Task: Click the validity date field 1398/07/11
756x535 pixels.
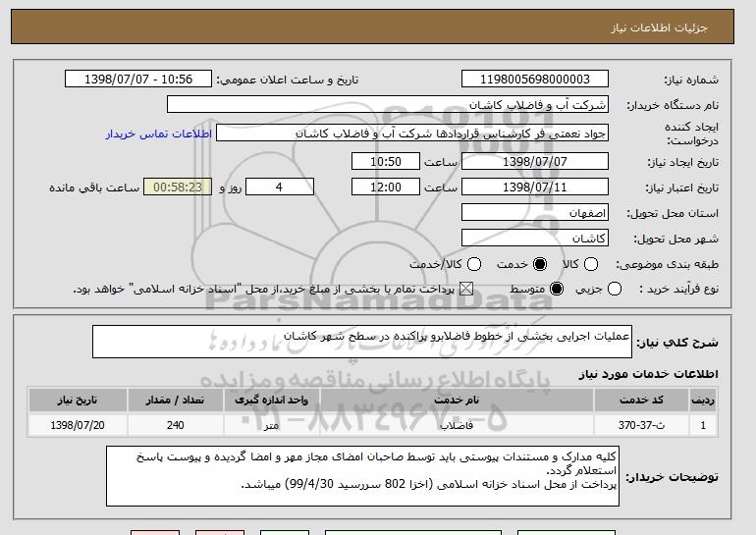Action: coord(535,187)
